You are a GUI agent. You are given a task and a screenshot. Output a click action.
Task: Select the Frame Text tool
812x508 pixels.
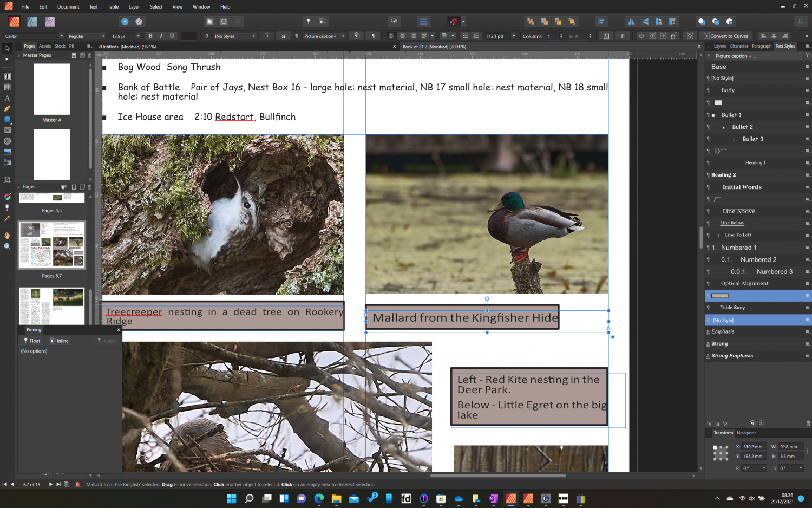[x=7, y=76]
